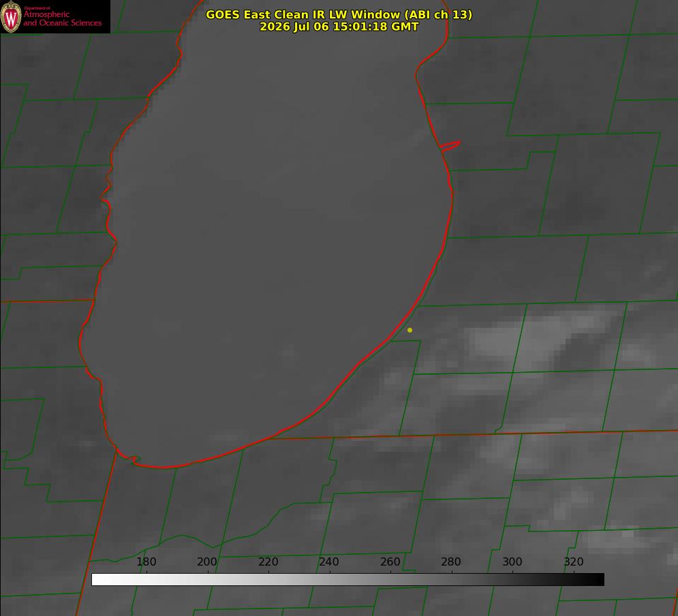Click the Atmospheric and Oceanic Sciences text

[62, 18]
